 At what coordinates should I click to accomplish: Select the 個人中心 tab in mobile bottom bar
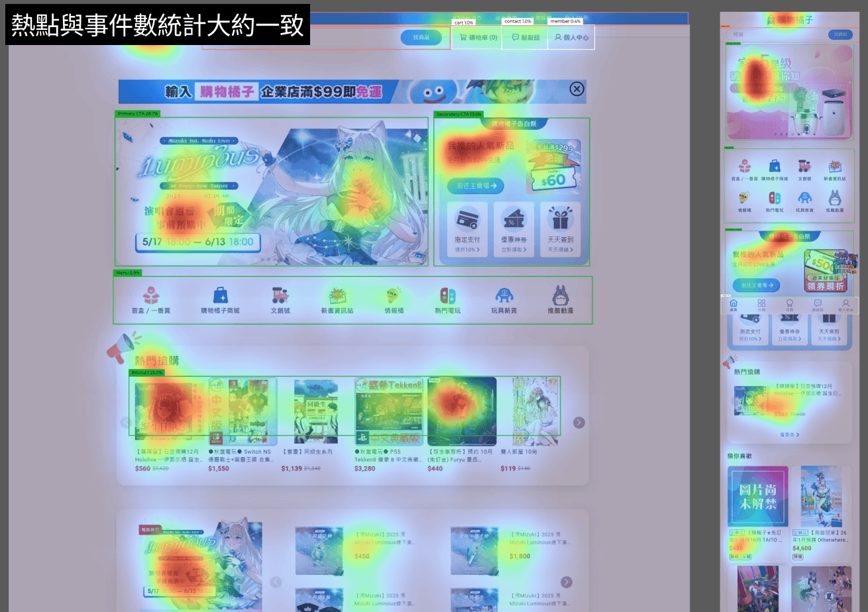(x=845, y=305)
